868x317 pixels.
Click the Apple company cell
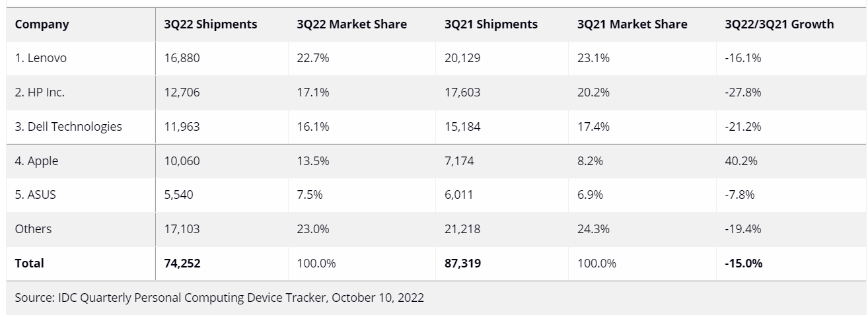pyautogui.click(x=37, y=161)
